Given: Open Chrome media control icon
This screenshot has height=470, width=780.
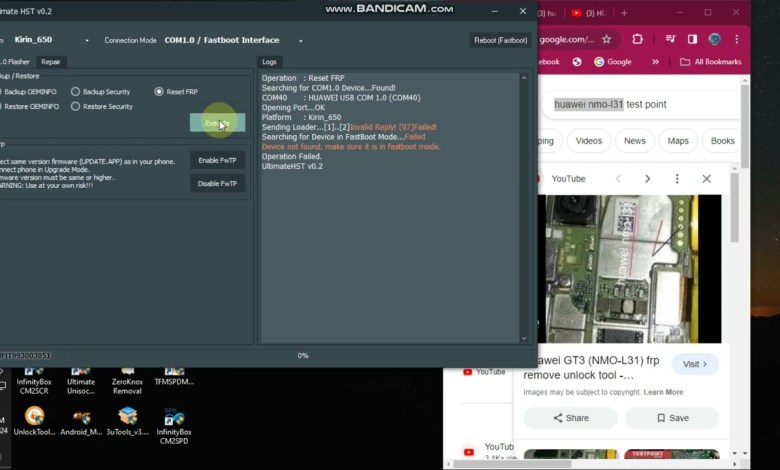Looking at the screenshot, I should tap(670, 39).
